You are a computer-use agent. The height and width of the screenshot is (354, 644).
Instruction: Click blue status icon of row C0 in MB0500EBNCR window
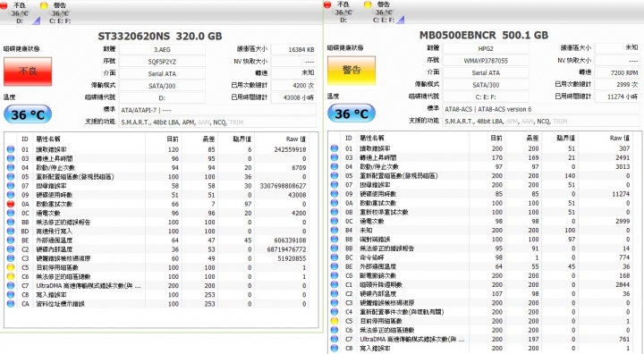pos(335,275)
